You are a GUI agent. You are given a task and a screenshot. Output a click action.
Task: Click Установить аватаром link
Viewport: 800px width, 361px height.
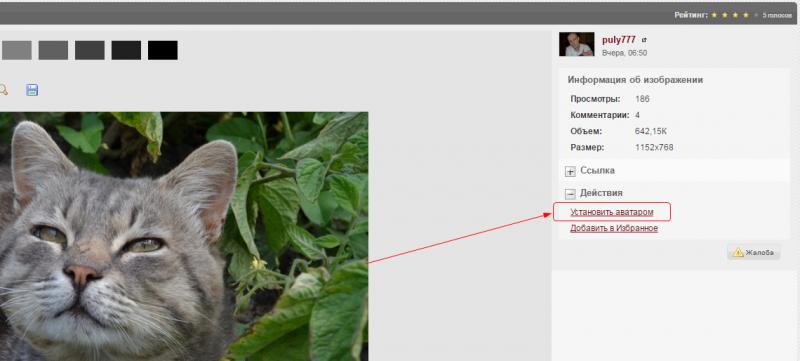[x=612, y=212]
